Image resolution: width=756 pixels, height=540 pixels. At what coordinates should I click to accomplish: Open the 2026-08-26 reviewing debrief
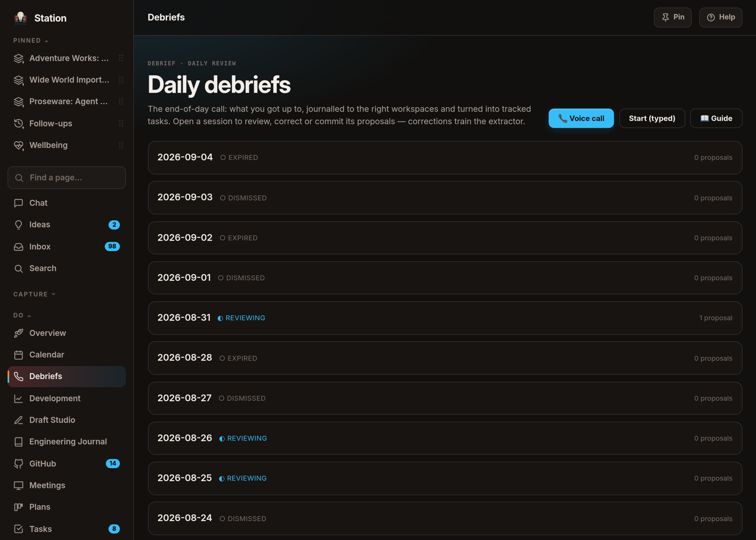445,438
